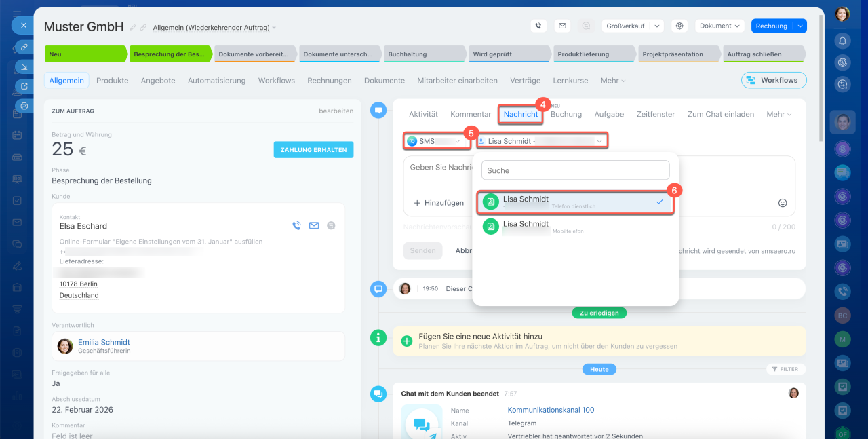Click the email envelope icon in header

(x=561, y=26)
